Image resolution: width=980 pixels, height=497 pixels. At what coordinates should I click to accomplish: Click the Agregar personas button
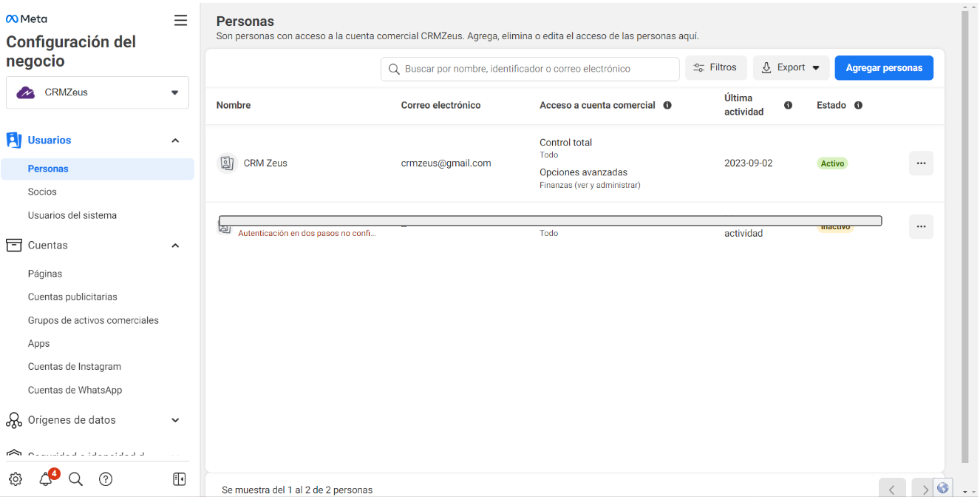coord(884,68)
